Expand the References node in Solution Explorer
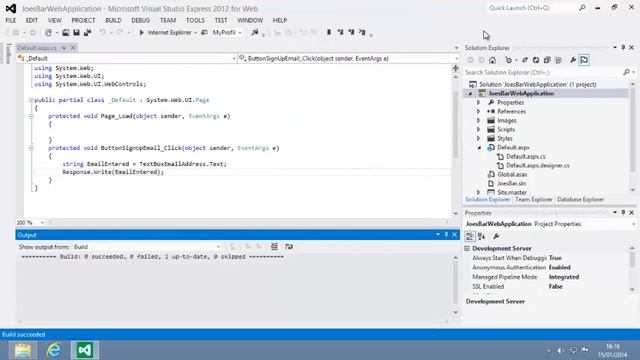 [479, 111]
